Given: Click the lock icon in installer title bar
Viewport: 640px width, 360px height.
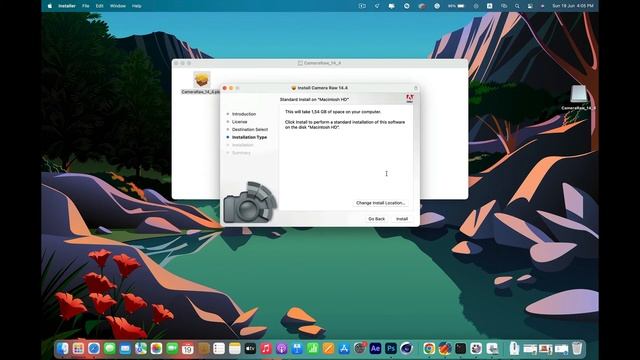Looking at the screenshot, I should [x=416, y=88].
